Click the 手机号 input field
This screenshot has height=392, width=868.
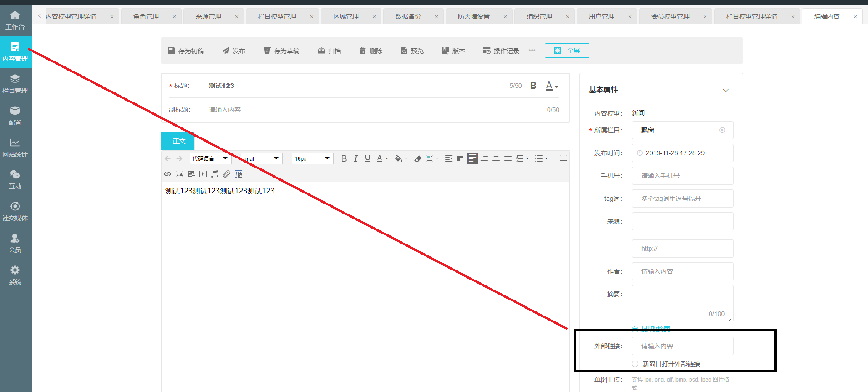(682, 176)
